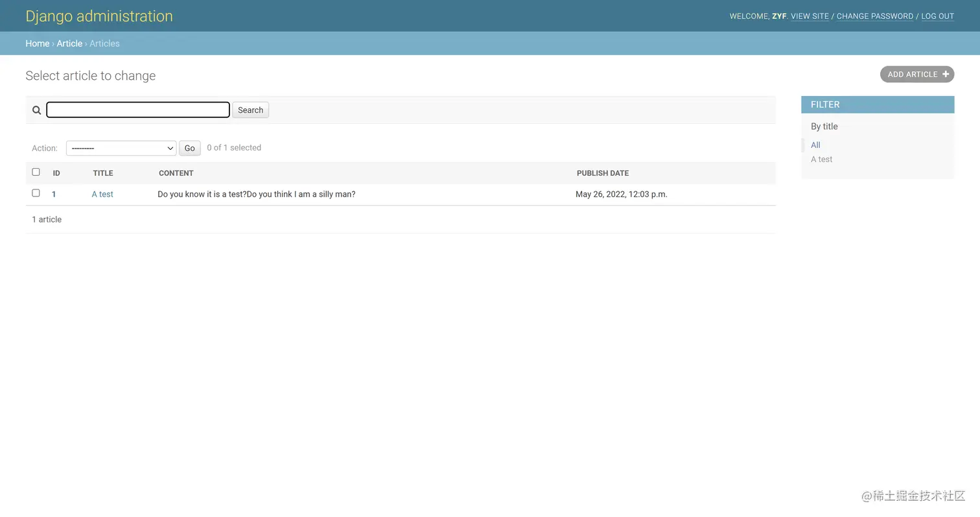The image size is (980, 517).
Task: Log out of Django administration
Action: 938,16
